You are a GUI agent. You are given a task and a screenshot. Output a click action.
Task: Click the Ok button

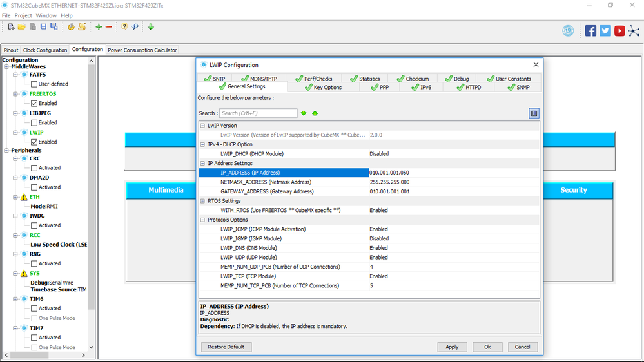coord(487,347)
